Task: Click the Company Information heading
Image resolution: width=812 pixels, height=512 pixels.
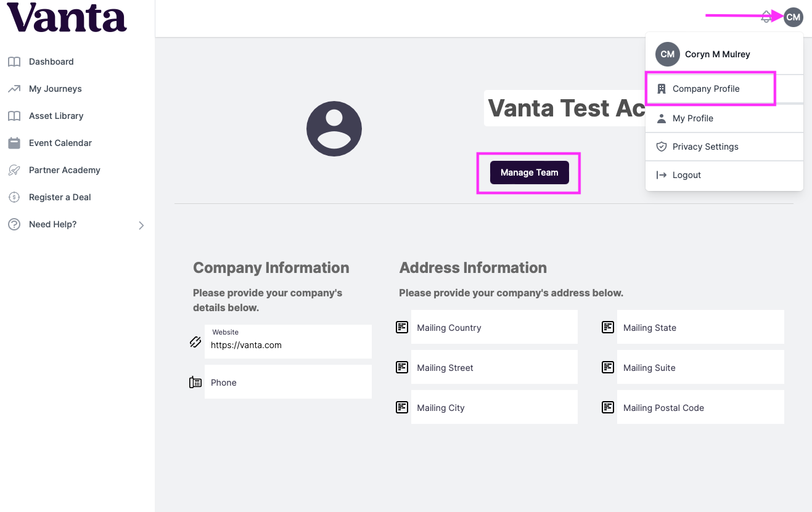Action: [271, 268]
